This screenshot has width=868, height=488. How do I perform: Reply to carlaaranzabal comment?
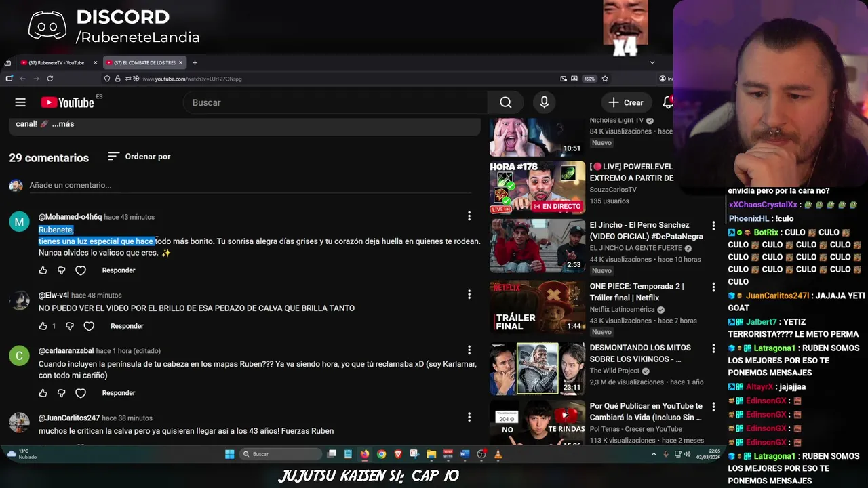pos(119,393)
